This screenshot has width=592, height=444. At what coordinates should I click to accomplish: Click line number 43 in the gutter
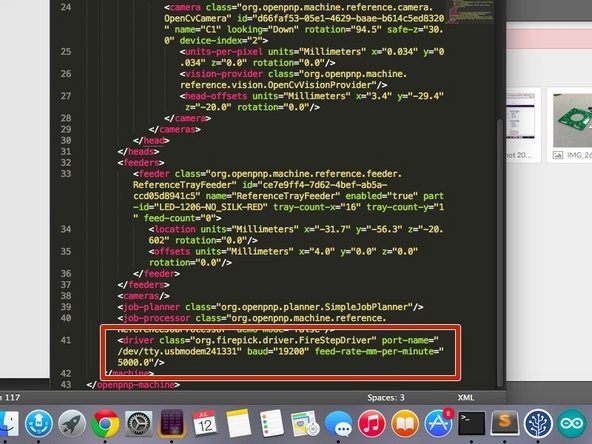point(66,385)
